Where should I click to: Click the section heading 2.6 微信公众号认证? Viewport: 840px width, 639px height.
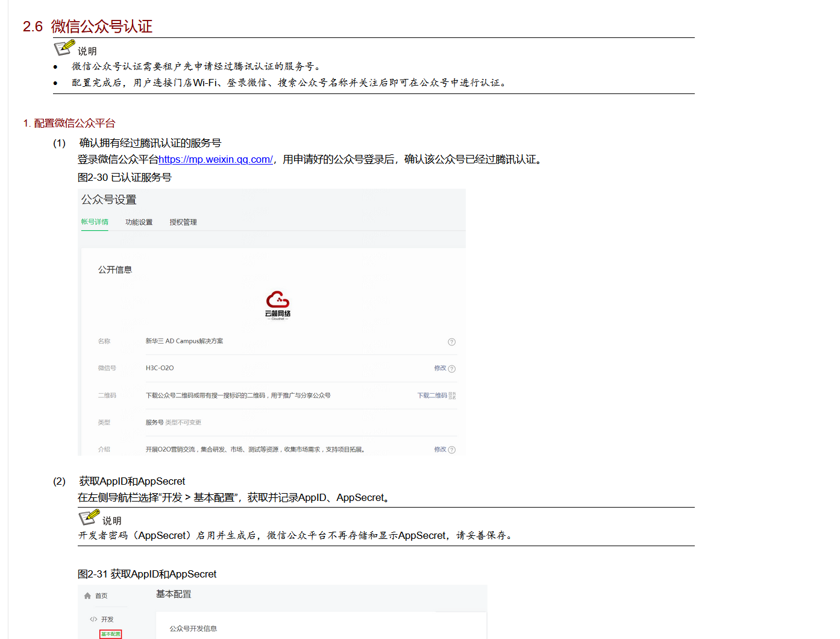click(x=87, y=27)
